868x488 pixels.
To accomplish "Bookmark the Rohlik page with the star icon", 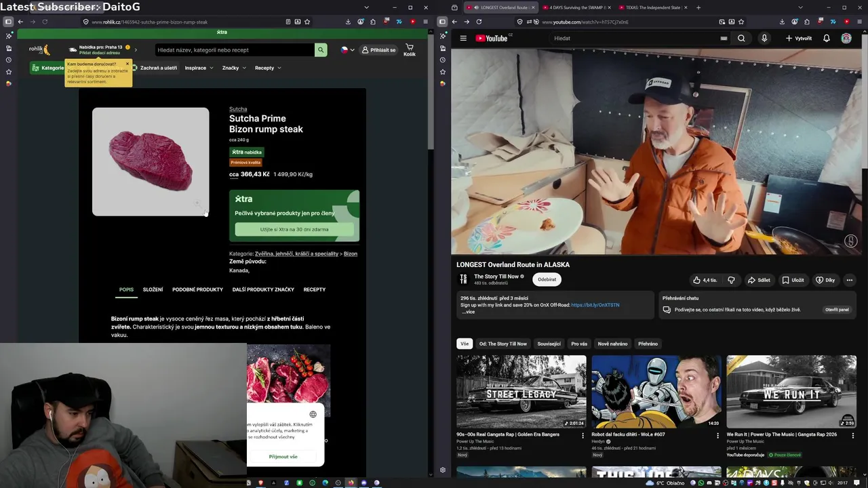I will point(307,22).
